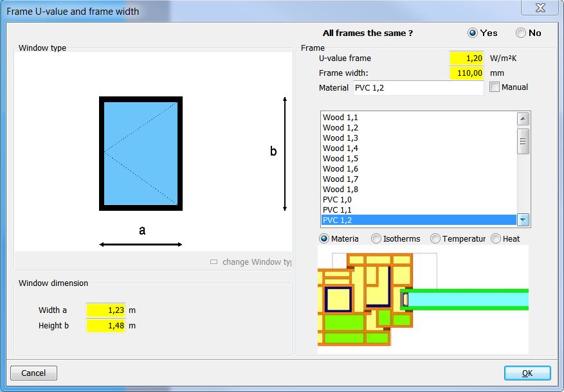Image resolution: width=564 pixels, height=392 pixels.
Task: Select Wood 1,5 from material list
Action: [x=340, y=159]
